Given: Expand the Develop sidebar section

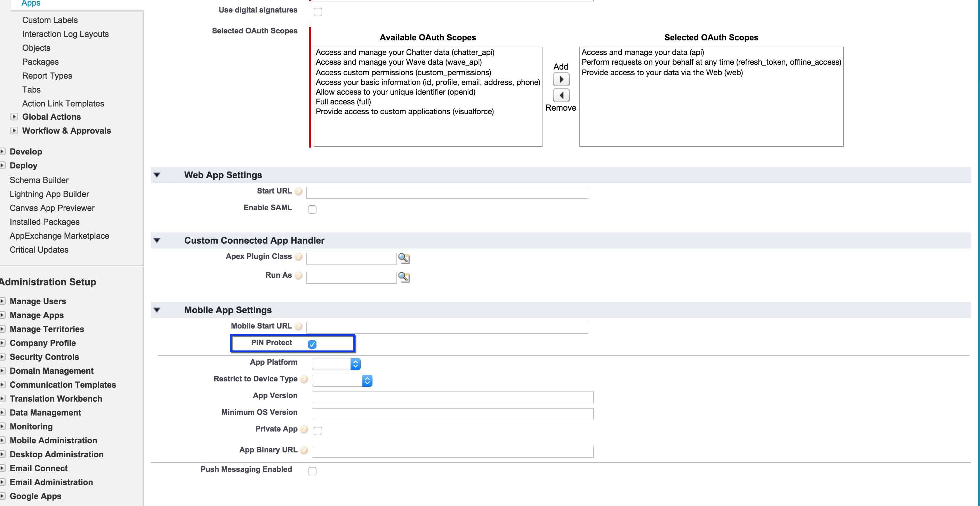Looking at the screenshot, I should pyautogui.click(x=2, y=151).
